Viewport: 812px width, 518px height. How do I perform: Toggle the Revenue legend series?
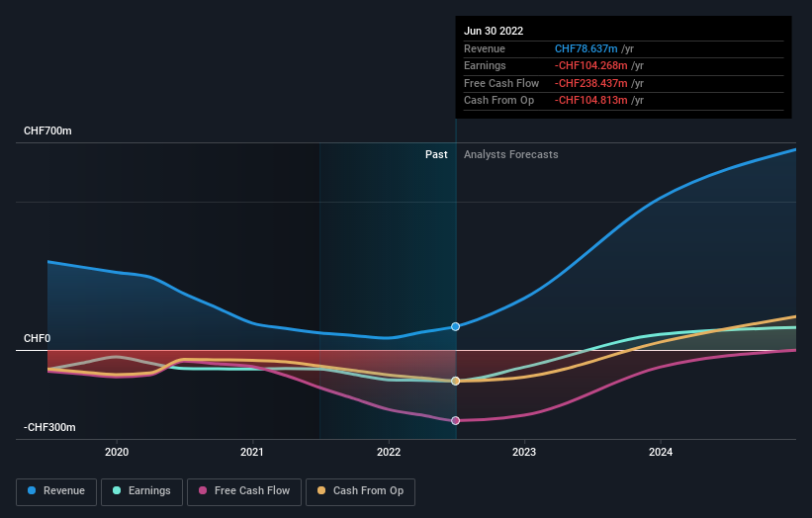tap(56, 491)
